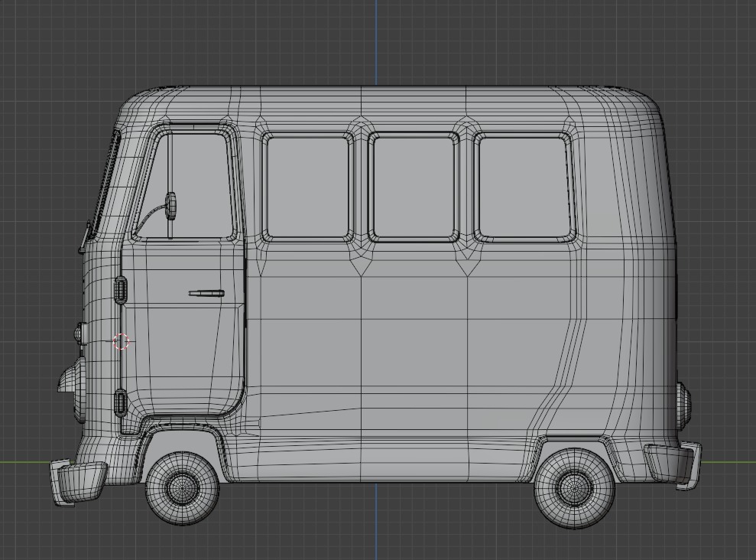
Task: Select the van's front wheel
Action: tap(182, 487)
